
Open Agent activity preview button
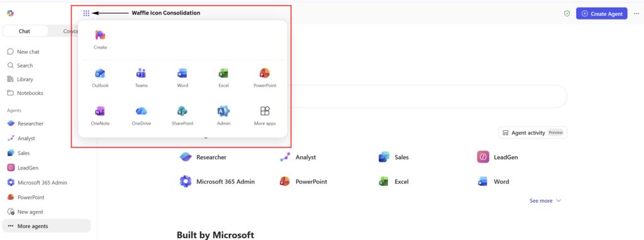pyautogui.click(x=533, y=132)
